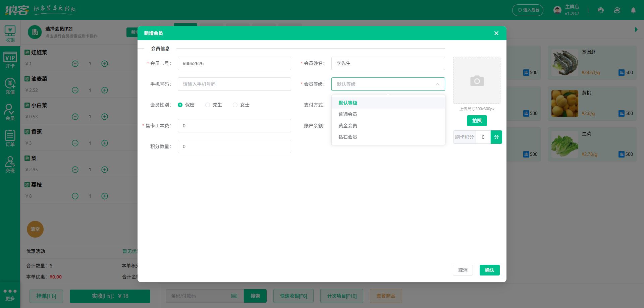Image resolution: width=644 pixels, height=308 pixels.
Task: Increase quantity of 小白菜
Action: (105, 117)
